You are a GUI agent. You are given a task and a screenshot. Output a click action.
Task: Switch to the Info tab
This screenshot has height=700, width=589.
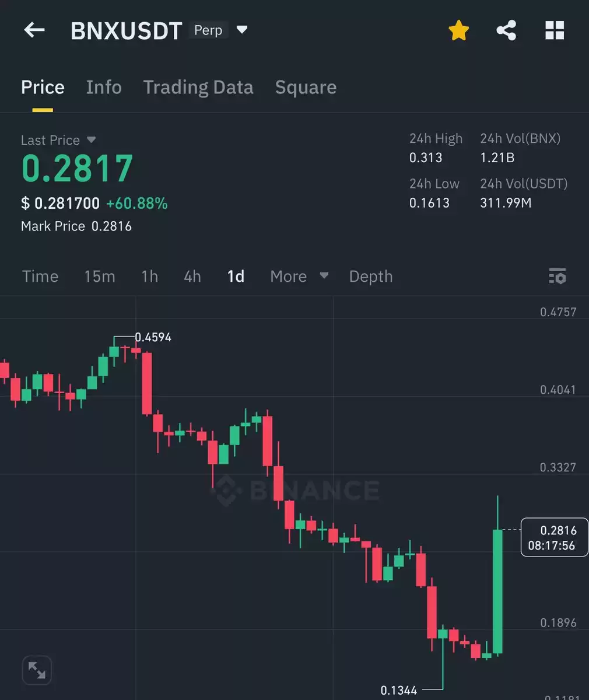104,87
